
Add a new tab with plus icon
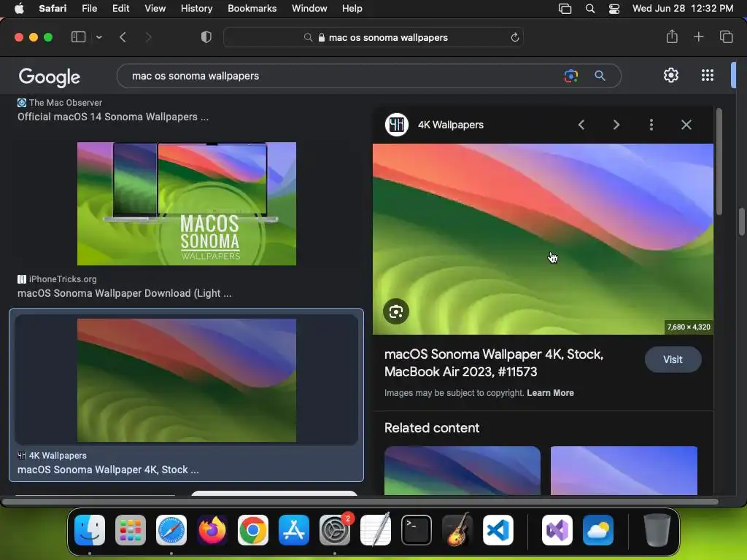pos(698,36)
